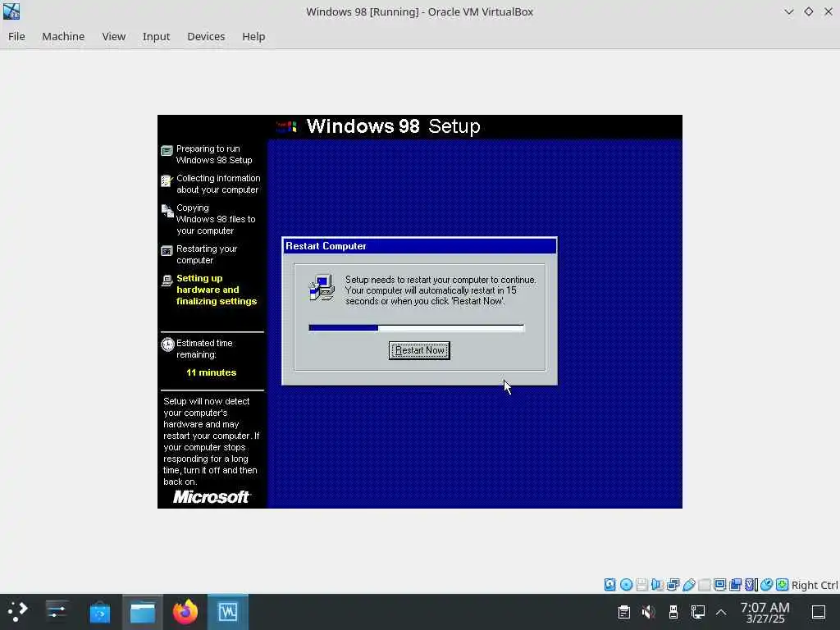Click the floppy drive status icon

point(641,584)
